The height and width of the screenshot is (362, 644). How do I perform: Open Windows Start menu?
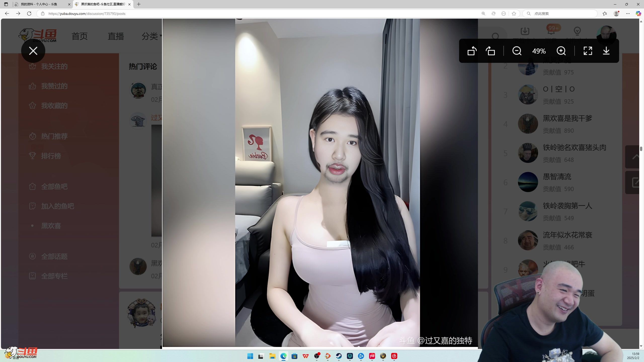pos(250,356)
